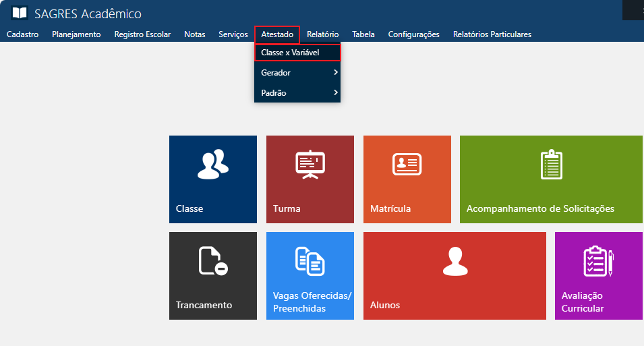Open the Relatório menu

[322, 34]
